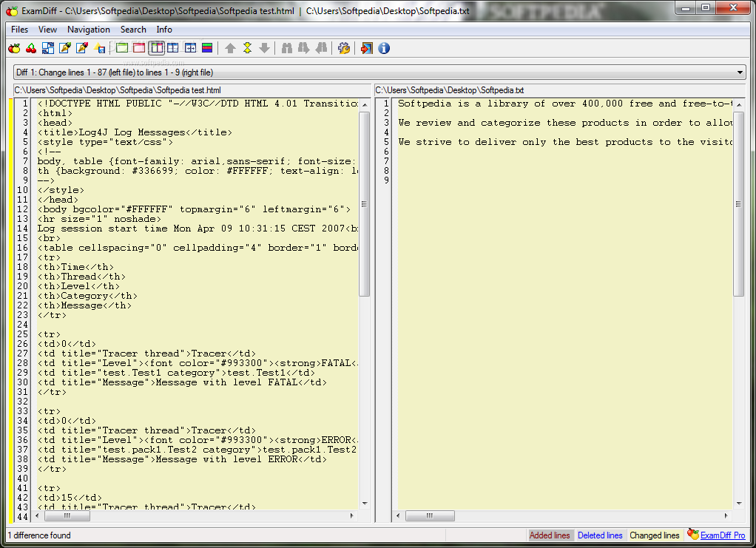Click the Compare files apple icon
The image size is (756, 548).
[15, 48]
